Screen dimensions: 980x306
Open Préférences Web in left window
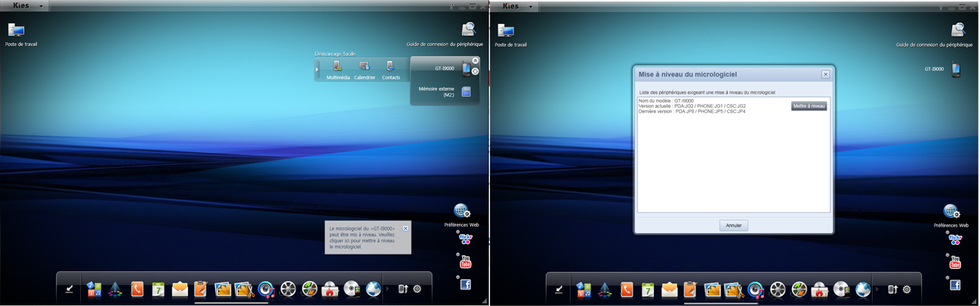(x=461, y=215)
